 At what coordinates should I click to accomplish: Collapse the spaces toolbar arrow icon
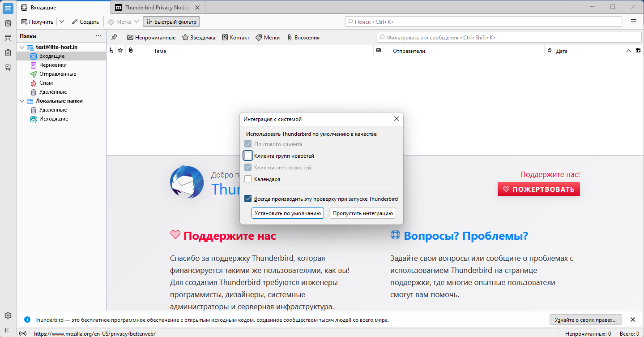pos(8,330)
